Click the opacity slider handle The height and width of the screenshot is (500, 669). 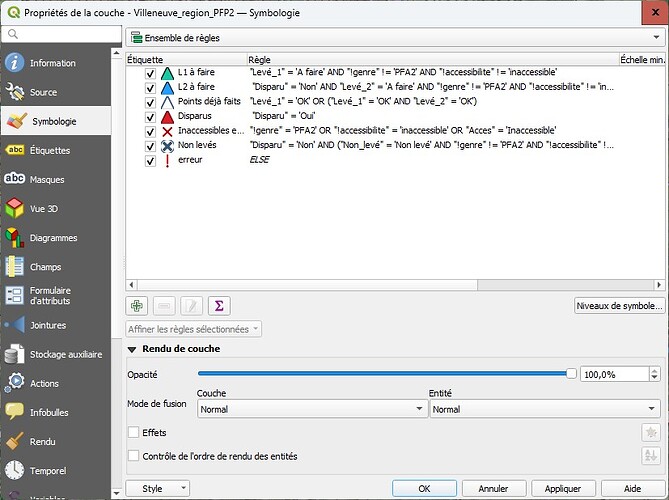click(x=571, y=374)
